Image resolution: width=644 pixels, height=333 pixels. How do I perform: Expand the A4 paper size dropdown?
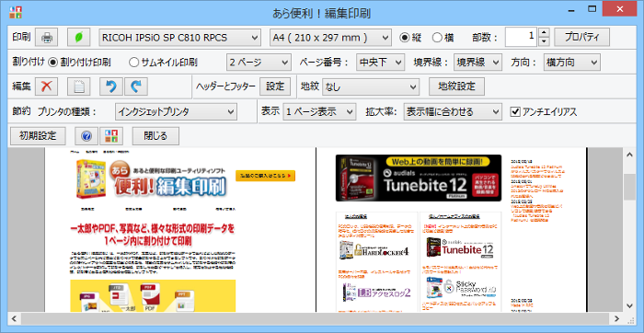(x=330, y=38)
